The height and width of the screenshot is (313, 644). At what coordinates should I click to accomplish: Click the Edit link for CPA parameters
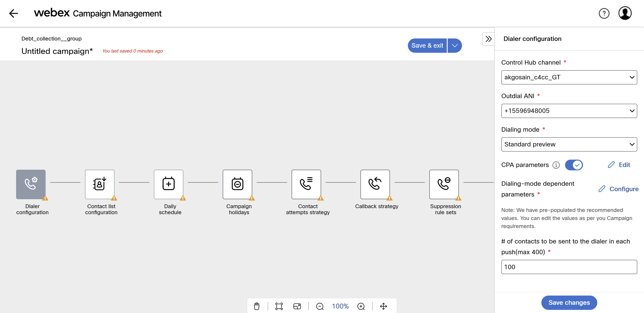coord(619,165)
